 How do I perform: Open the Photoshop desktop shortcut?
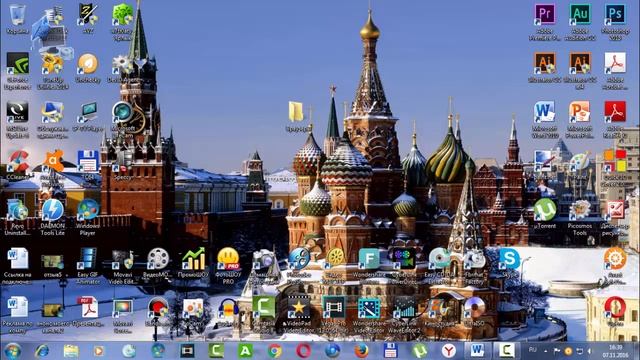tap(615, 21)
